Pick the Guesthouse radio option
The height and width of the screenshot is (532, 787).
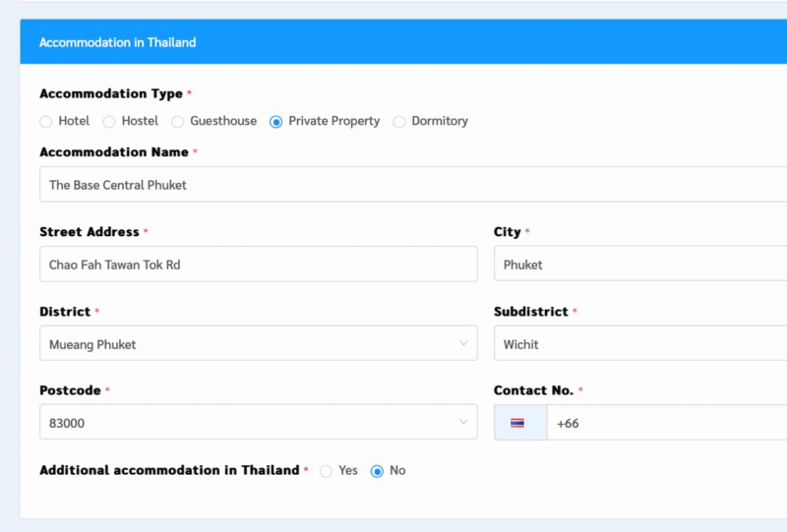(178, 122)
